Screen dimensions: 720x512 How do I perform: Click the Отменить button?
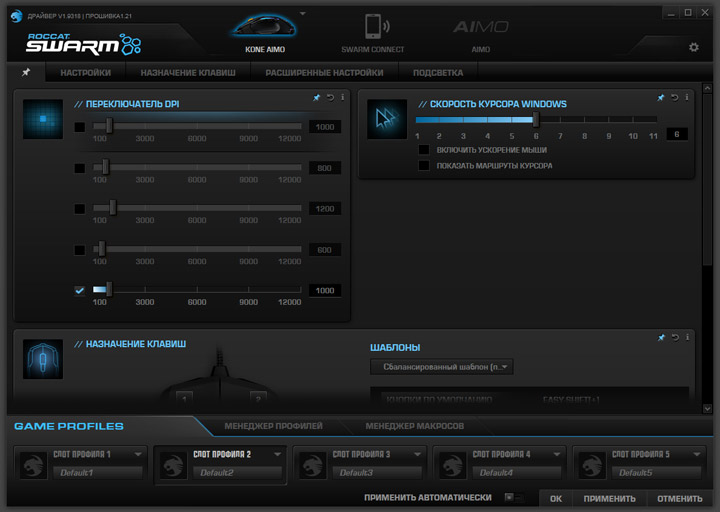(680, 499)
